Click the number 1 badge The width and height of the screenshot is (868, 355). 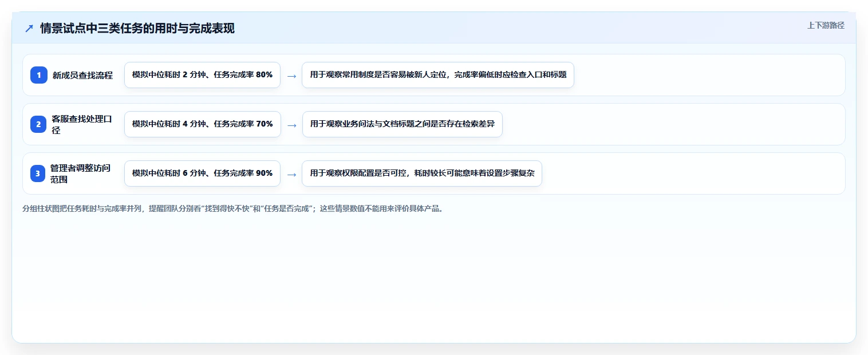pyautogui.click(x=39, y=75)
